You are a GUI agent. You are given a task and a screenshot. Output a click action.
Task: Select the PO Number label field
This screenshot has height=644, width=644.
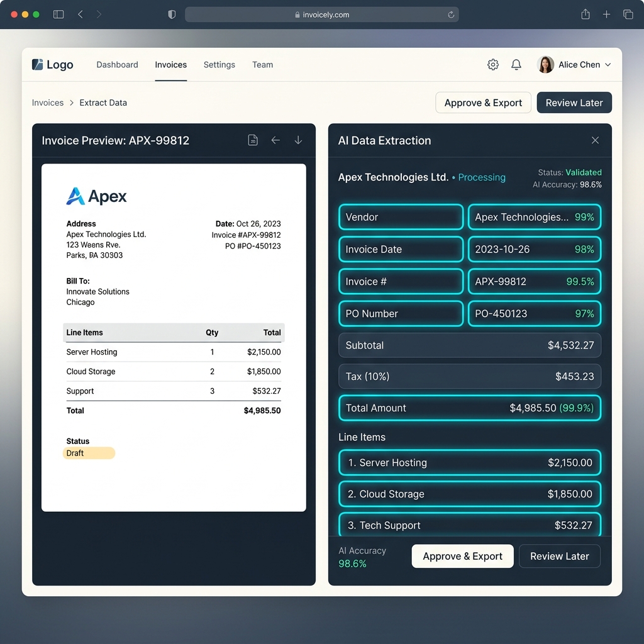401,313
